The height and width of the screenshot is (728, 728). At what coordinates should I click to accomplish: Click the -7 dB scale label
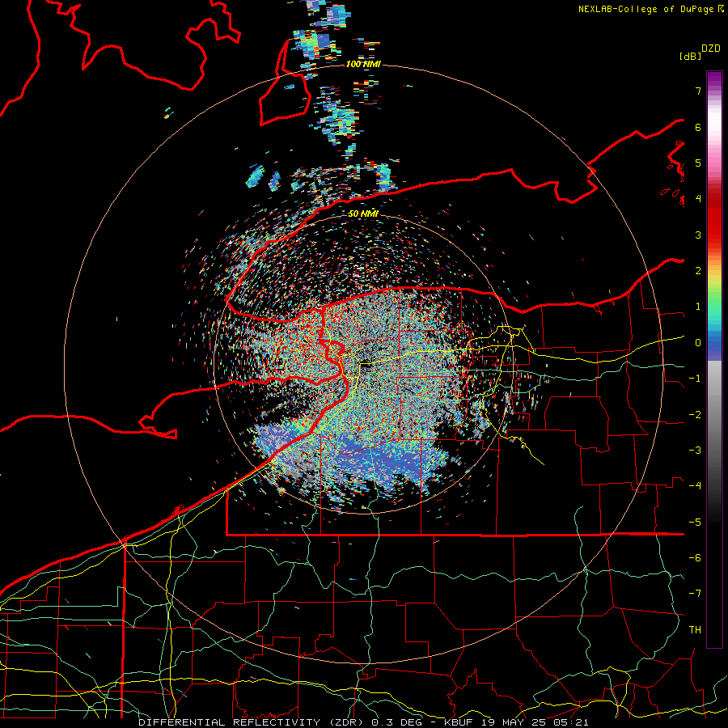(695, 594)
